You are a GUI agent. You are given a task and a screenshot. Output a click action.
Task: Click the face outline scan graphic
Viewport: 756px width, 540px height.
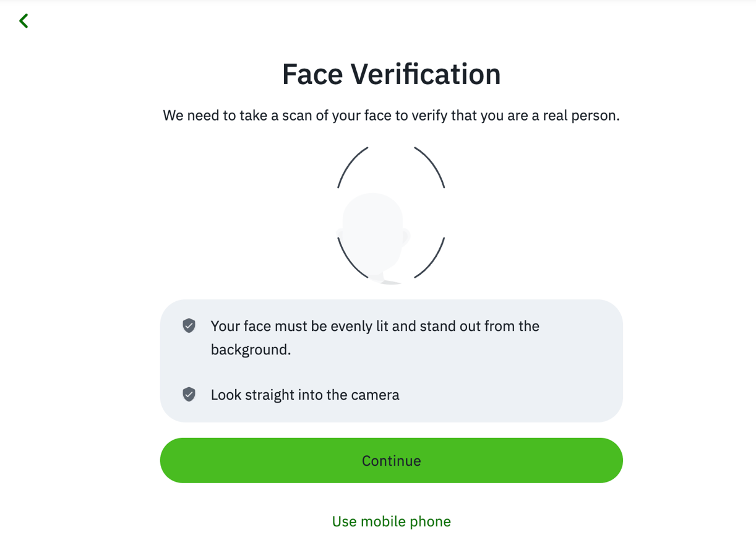(x=390, y=213)
